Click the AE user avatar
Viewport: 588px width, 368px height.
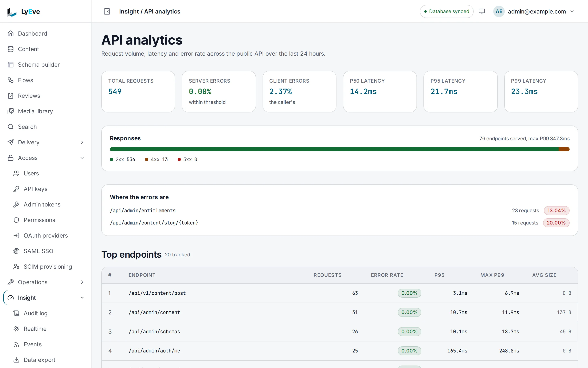499,11
